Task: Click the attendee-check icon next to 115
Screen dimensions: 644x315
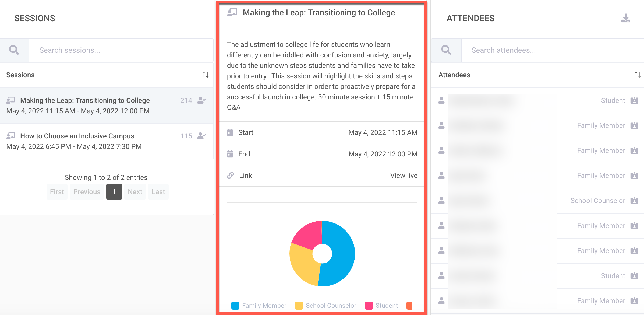Action: [x=201, y=136]
